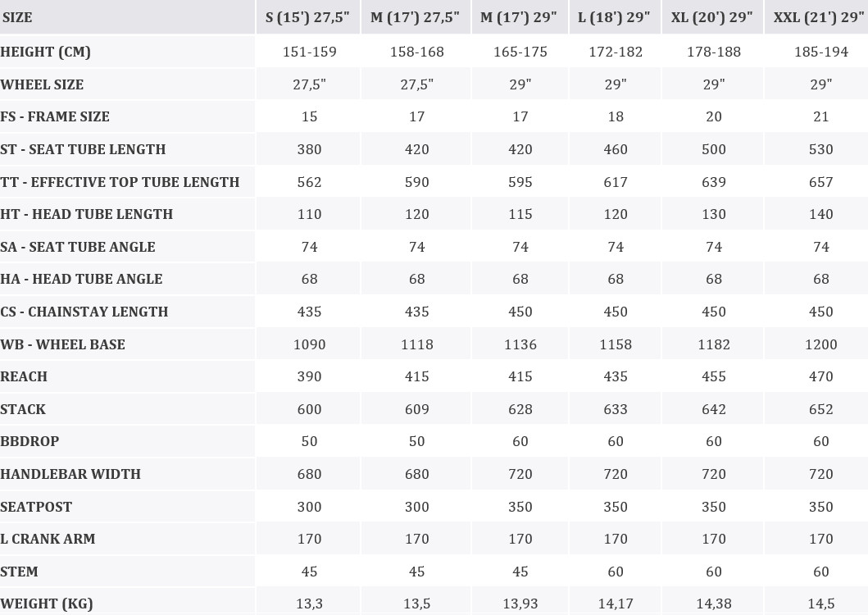The image size is (868, 615).
Task: Select the REACH row label
Action: click(x=24, y=376)
